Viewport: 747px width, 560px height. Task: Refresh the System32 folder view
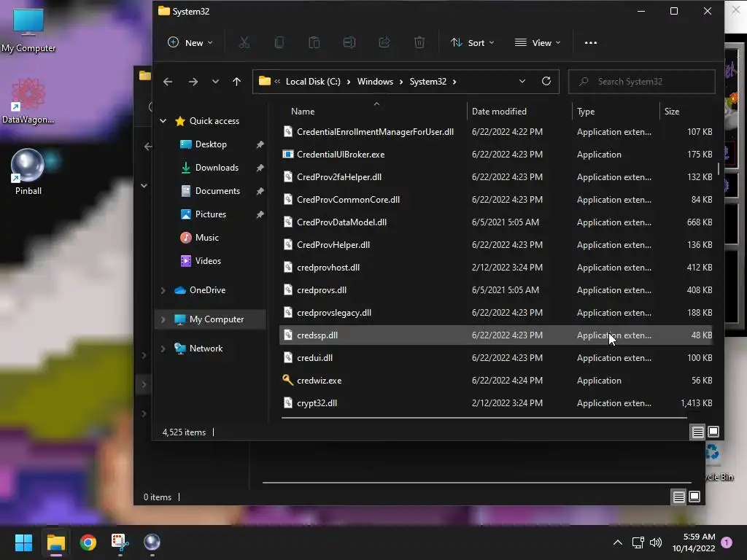click(546, 81)
